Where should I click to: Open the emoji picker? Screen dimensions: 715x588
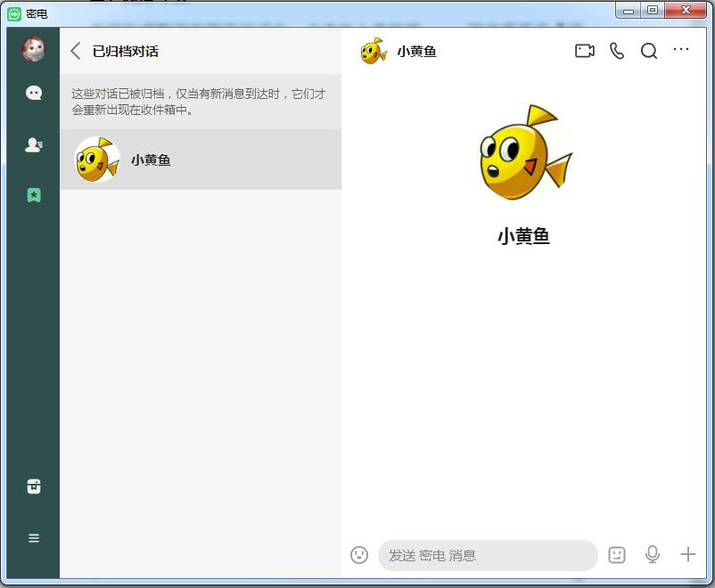359,555
